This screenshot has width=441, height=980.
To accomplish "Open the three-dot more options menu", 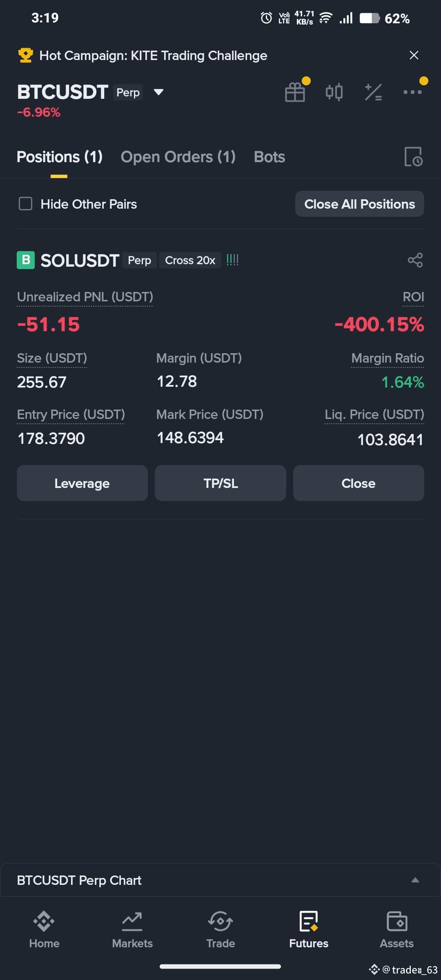I will pyautogui.click(x=412, y=92).
